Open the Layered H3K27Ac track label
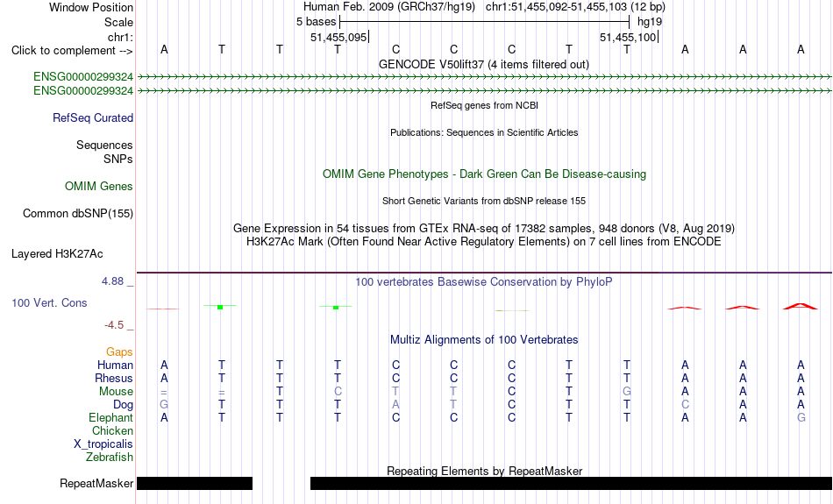Image resolution: width=833 pixels, height=504 pixels. (x=57, y=254)
